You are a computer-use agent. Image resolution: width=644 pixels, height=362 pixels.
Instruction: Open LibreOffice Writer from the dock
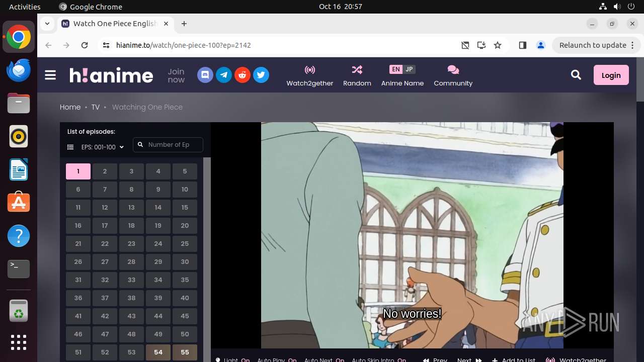[x=19, y=169]
